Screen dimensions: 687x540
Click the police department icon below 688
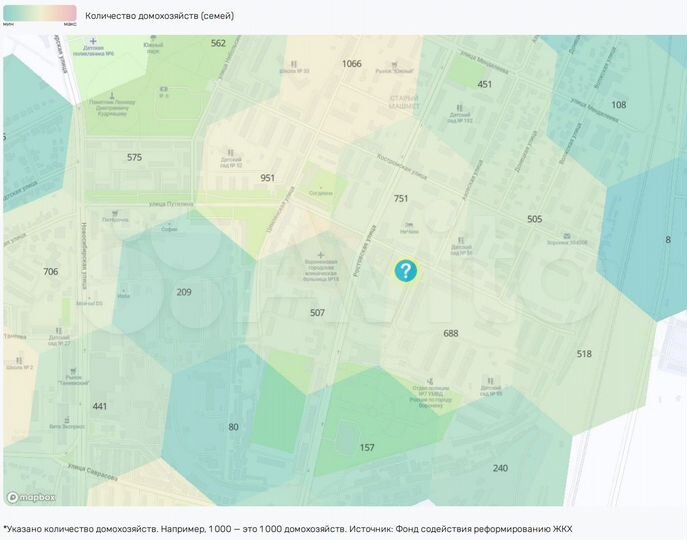(x=430, y=382)
